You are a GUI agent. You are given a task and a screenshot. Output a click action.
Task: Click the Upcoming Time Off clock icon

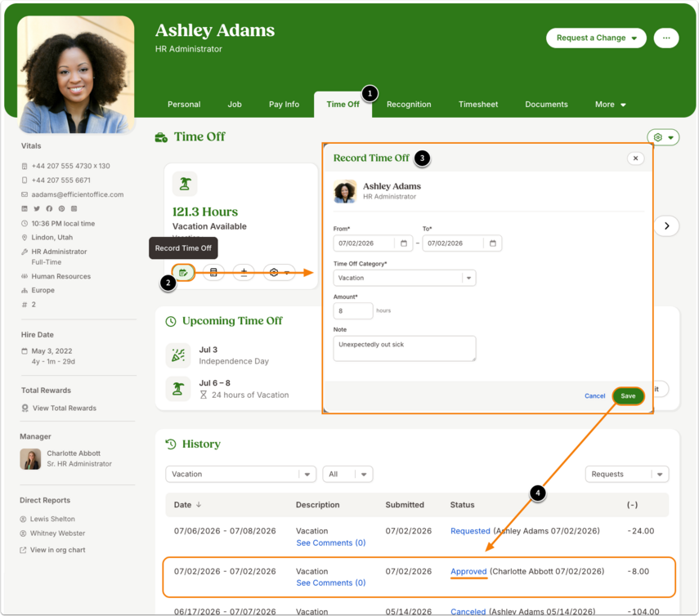171,321
